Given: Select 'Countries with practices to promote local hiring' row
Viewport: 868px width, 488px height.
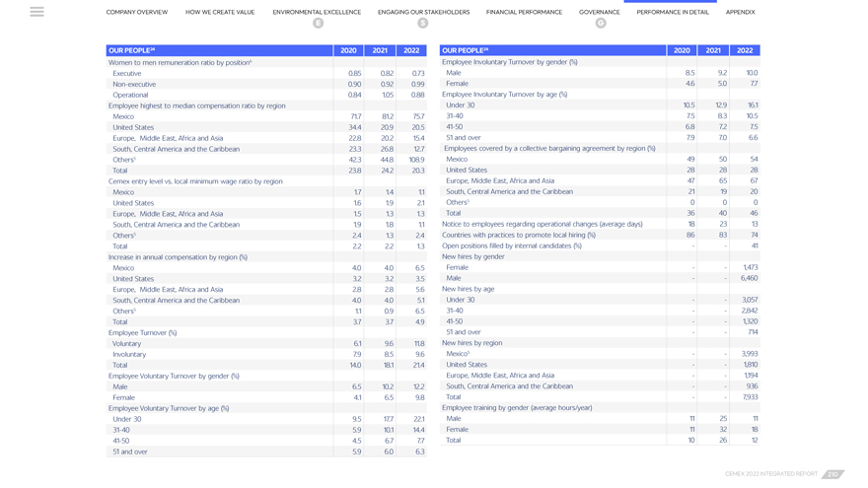Looking at the screenshot, I should 600,236.
